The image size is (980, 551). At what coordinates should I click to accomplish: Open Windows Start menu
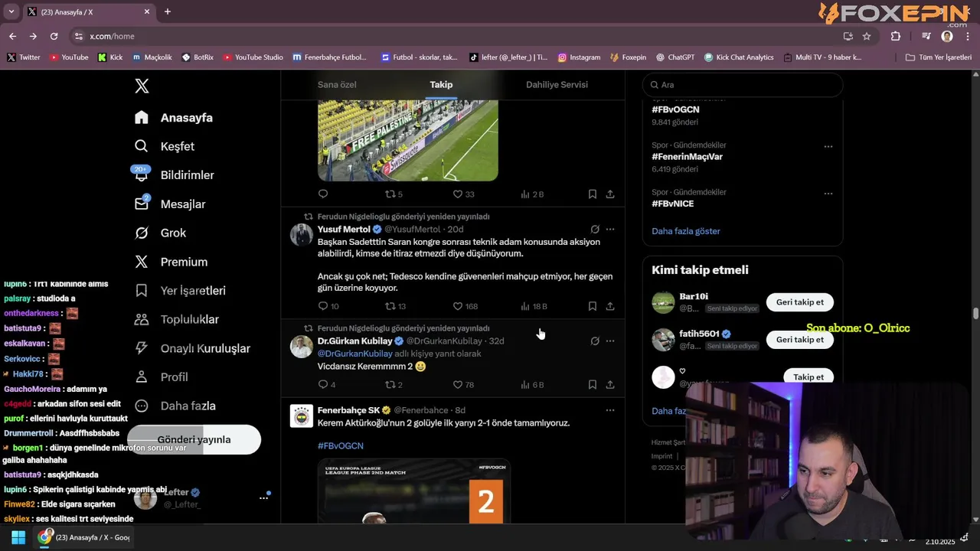[x=18, y=537]
